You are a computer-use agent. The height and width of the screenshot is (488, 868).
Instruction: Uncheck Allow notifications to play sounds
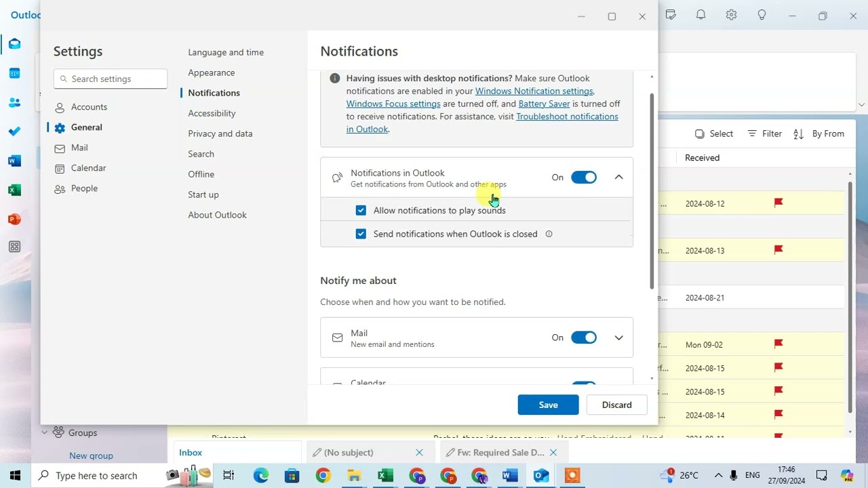tap(361, 210)
